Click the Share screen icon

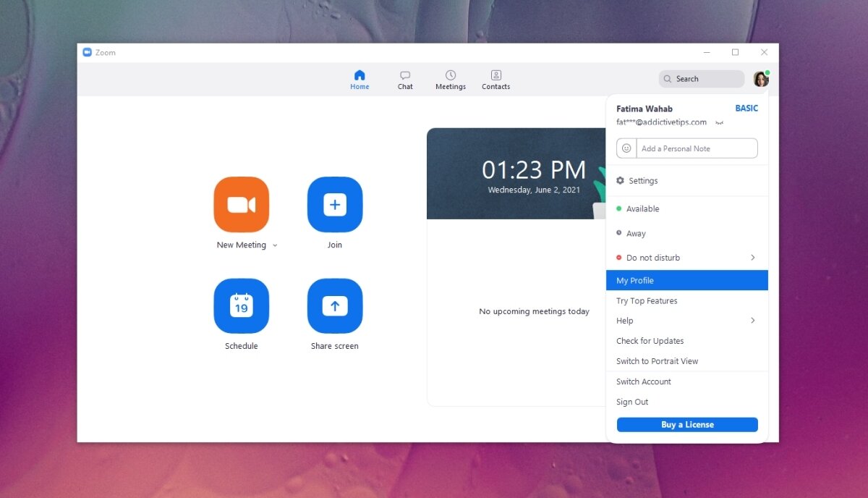point(334,305)
